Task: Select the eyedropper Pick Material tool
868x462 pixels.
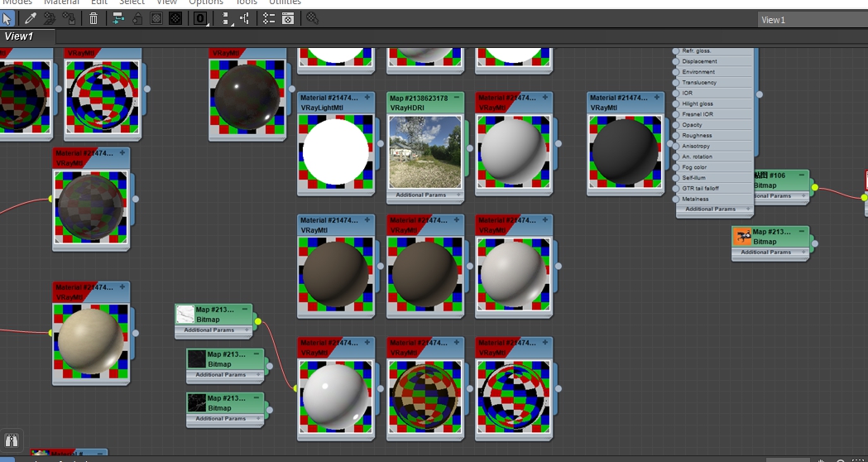Action: pyautogui.click(x=31, y=17)
